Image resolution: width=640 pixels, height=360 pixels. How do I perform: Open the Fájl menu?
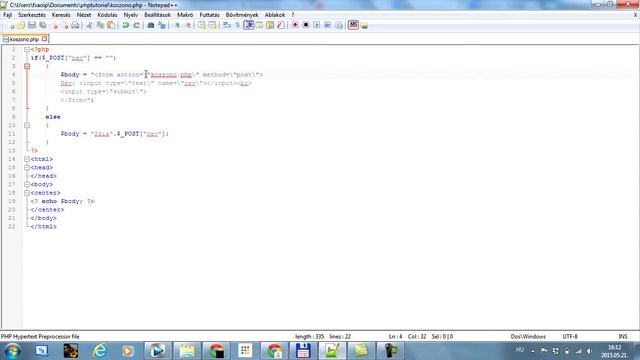pyautogui.click(x=7, y=15)
